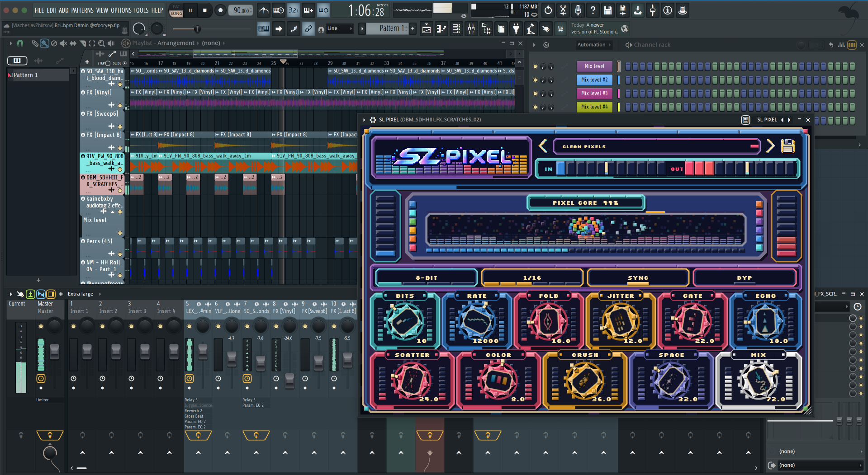Mute Insert 1 mixer track LED
This screenshot has height=475, width=868.
tap(73, 326)
